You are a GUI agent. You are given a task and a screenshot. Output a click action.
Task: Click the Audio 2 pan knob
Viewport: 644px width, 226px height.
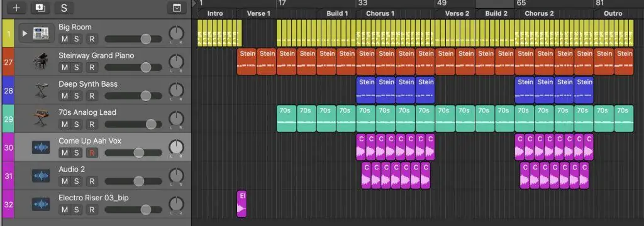[176, 176]
